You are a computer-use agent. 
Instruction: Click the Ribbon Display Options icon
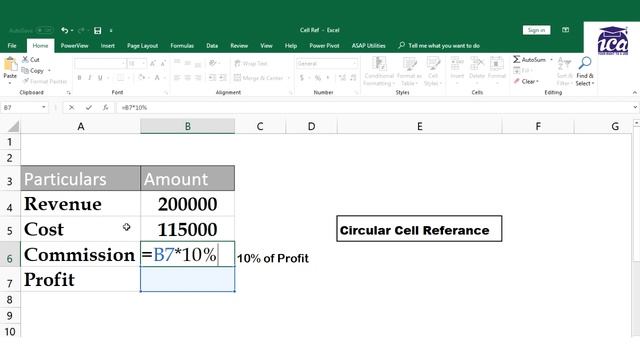(565, 30)
